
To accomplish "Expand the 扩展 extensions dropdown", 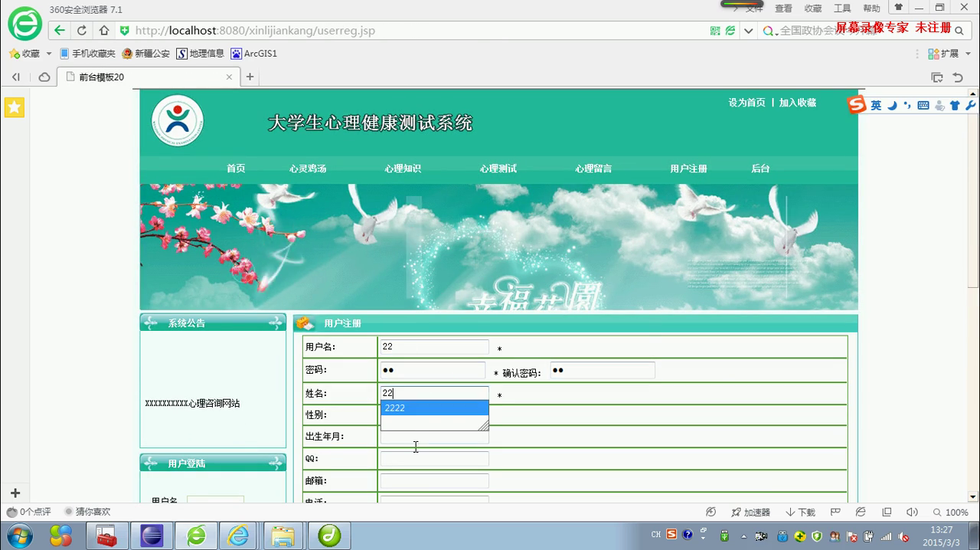I will click(x=968, y=54).
